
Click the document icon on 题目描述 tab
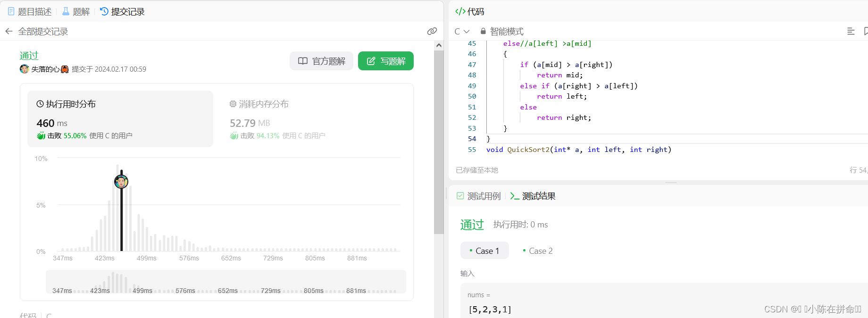(x=11, y=11)
